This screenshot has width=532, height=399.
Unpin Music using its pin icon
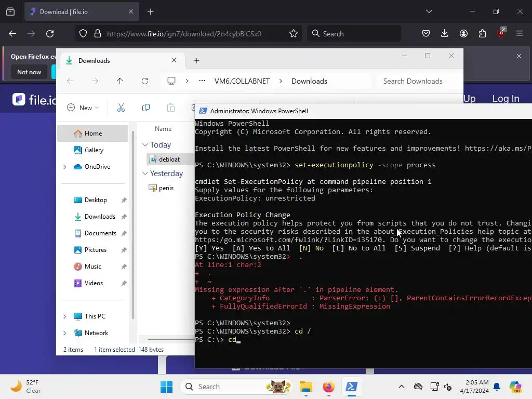coord(124,267)
